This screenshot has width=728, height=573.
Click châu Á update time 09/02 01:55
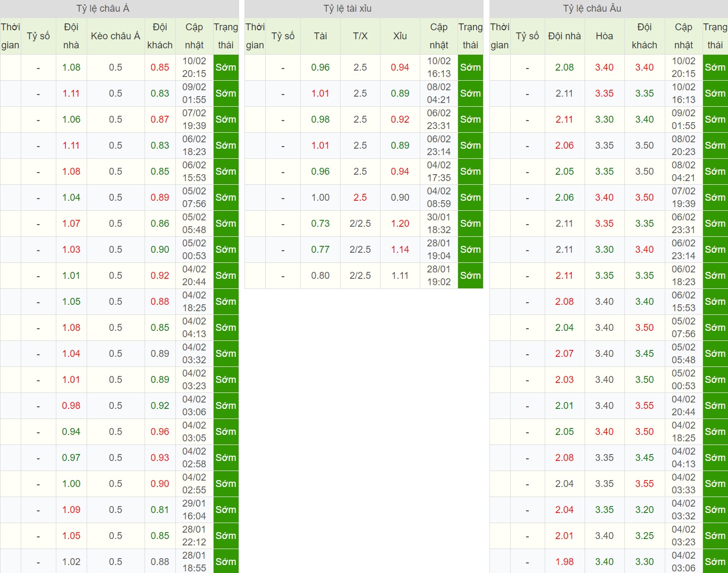point(194,93)
